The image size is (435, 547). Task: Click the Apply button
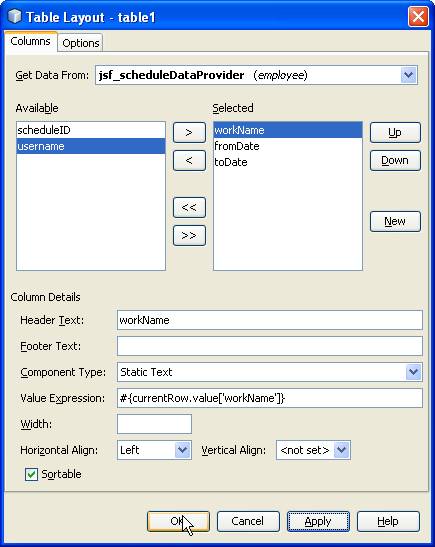[318, 521]
